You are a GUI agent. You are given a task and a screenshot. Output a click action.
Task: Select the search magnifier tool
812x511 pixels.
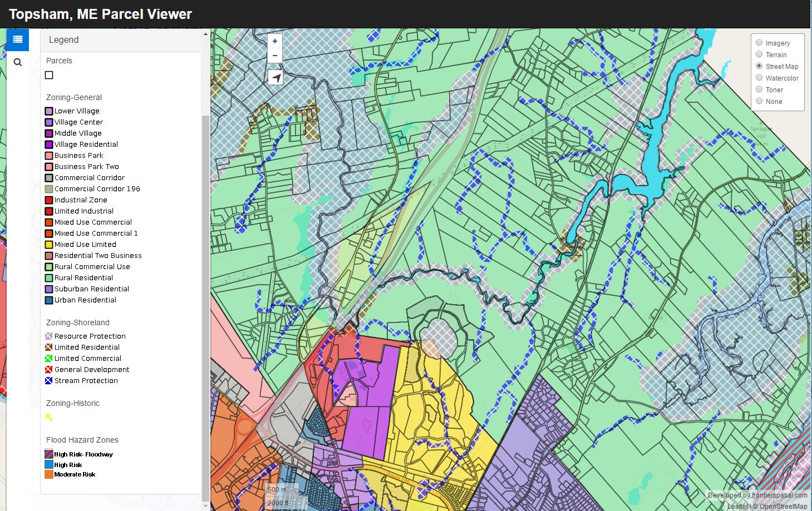[x=17, y=62]
